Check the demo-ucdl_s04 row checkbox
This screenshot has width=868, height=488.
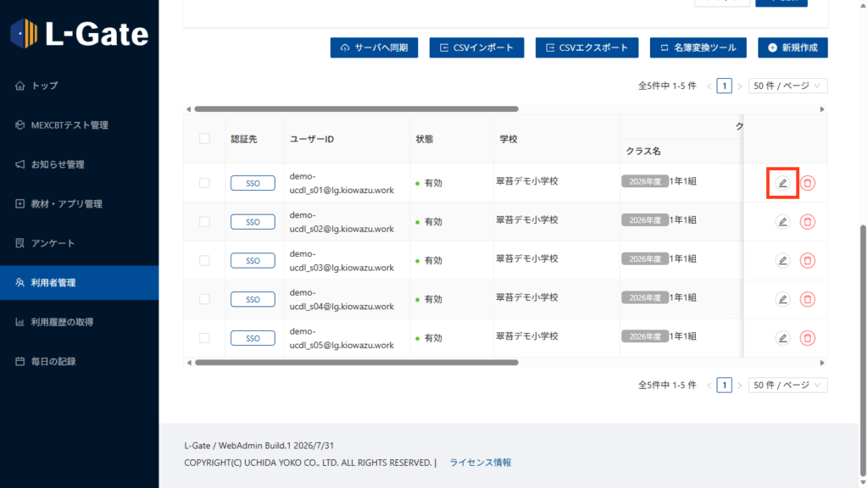(x=204, y=299)
